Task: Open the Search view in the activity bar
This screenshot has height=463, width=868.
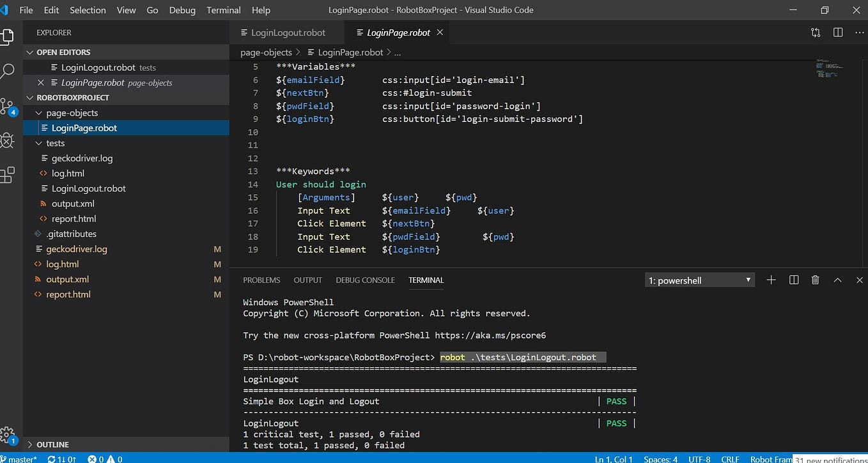Action: coord(8,72)
